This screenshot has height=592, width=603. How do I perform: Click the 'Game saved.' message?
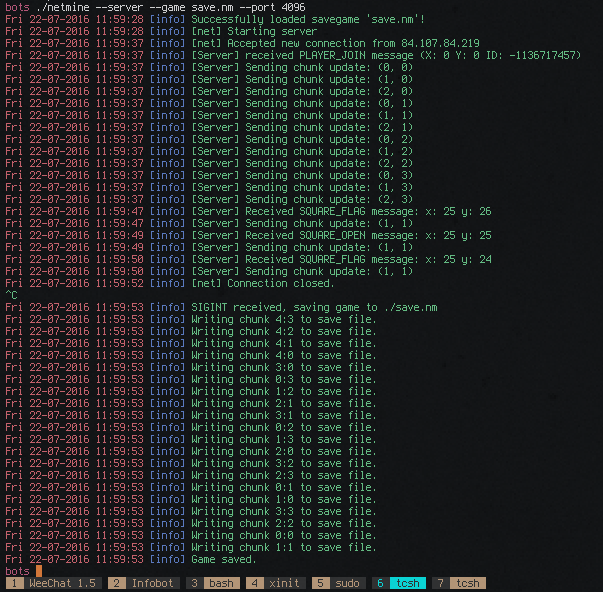pos(226,559)
